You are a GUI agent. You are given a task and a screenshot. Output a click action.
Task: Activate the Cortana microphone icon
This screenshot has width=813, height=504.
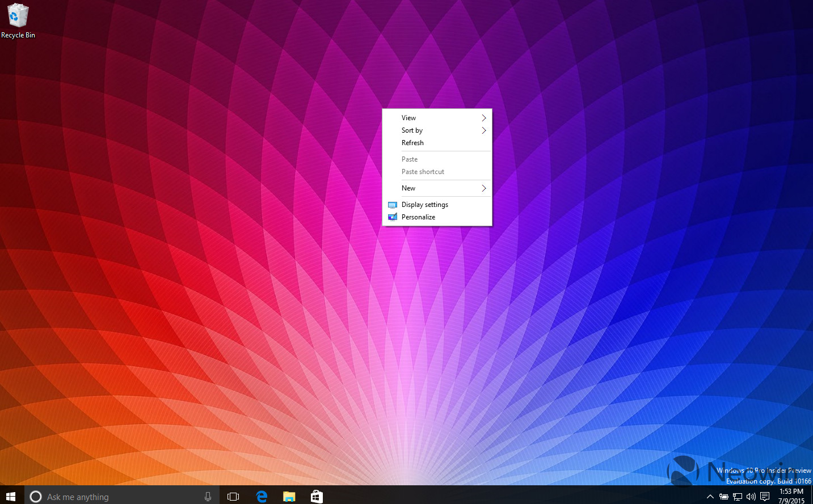click(x=208, y=497)
